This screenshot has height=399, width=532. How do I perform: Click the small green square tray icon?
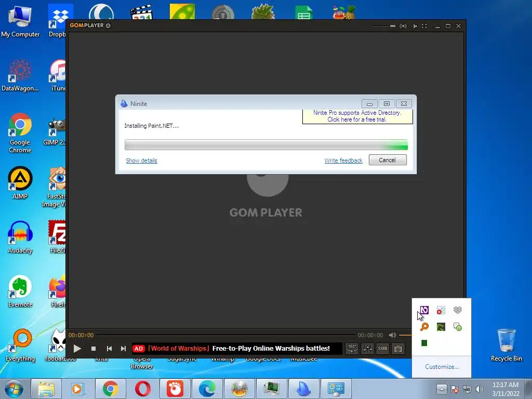424,343
